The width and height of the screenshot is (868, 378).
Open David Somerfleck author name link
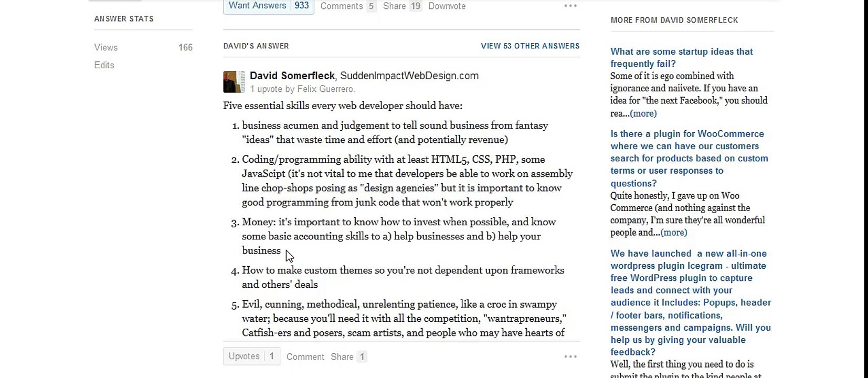[292, 76]
